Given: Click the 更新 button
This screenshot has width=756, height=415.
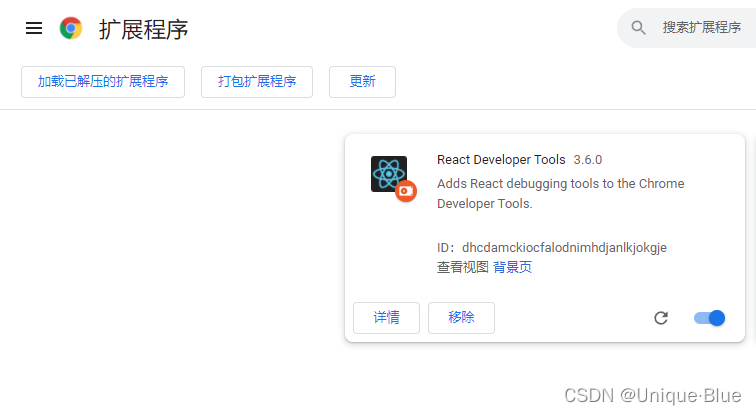Looking at the screenshot, I should [363, 82].
